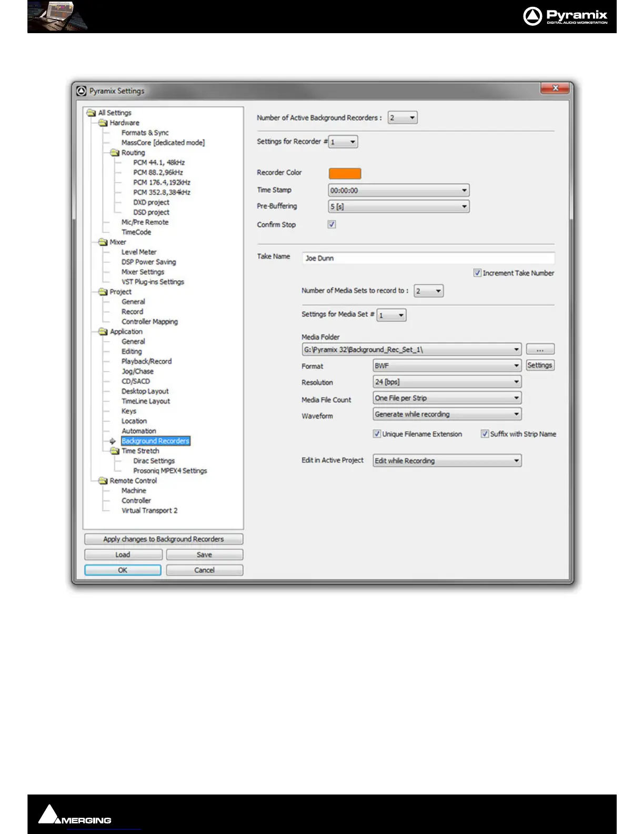Click into the Take Name field

428,258
